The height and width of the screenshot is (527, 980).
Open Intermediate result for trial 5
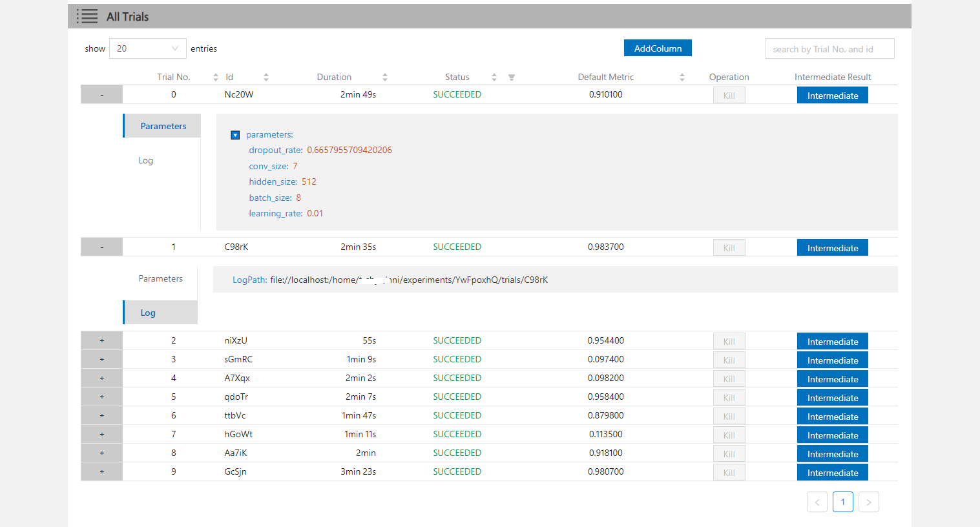pos(832,398)
